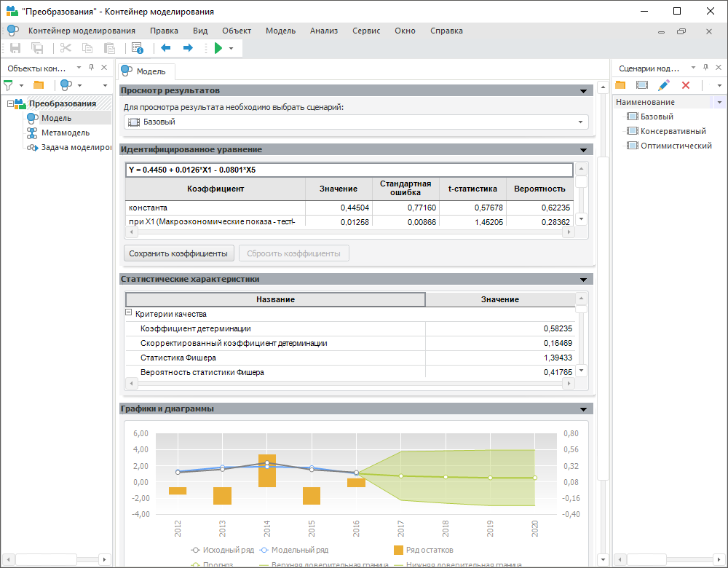This screenshot has height=568, width=728.
Task: Click the blue back arrow in toolbar
Action: pos(165,48)
